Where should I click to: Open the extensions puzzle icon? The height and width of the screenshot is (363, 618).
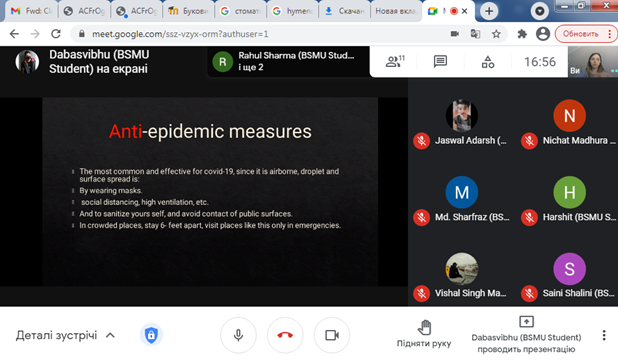pyautogui.click(x=522, y=34)
